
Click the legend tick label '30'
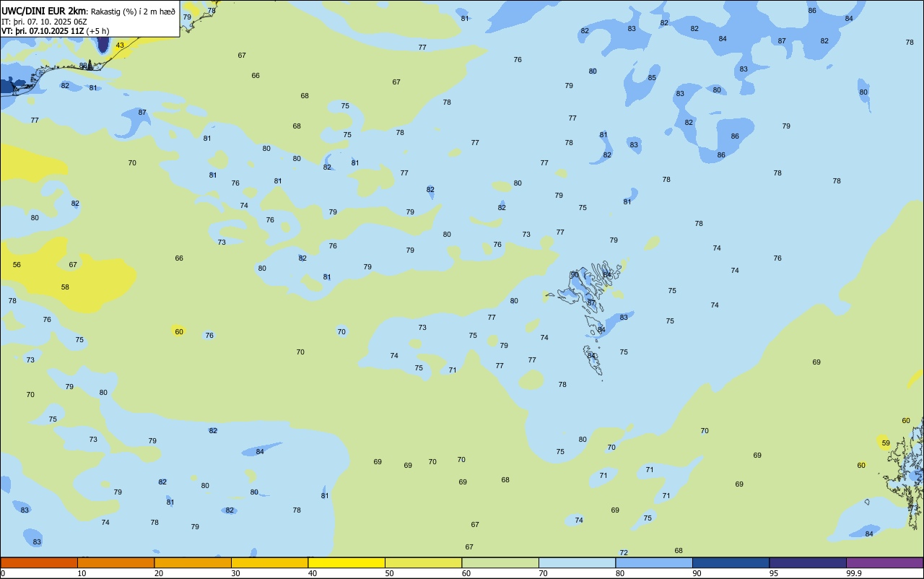click(x=235, y=573)
